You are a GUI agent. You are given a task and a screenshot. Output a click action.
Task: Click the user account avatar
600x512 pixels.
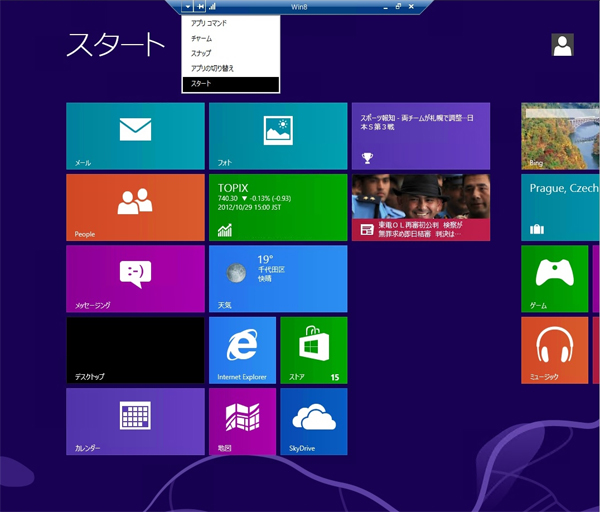562,45
